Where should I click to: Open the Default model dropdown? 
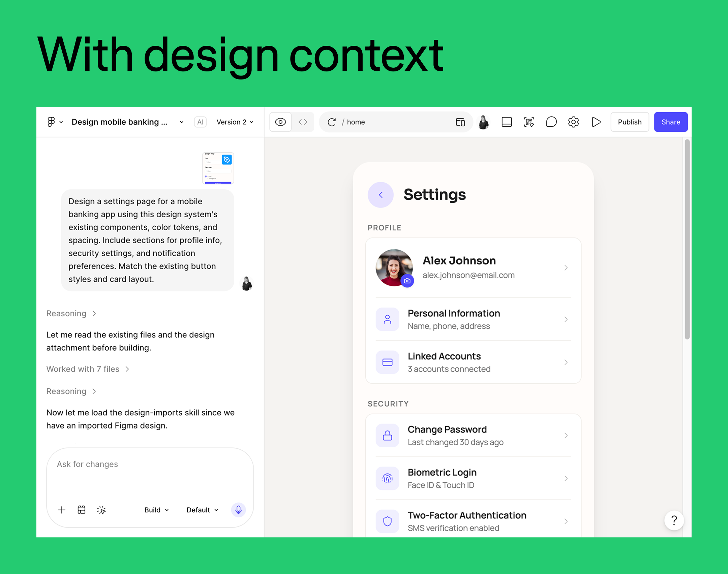[203, 510]
